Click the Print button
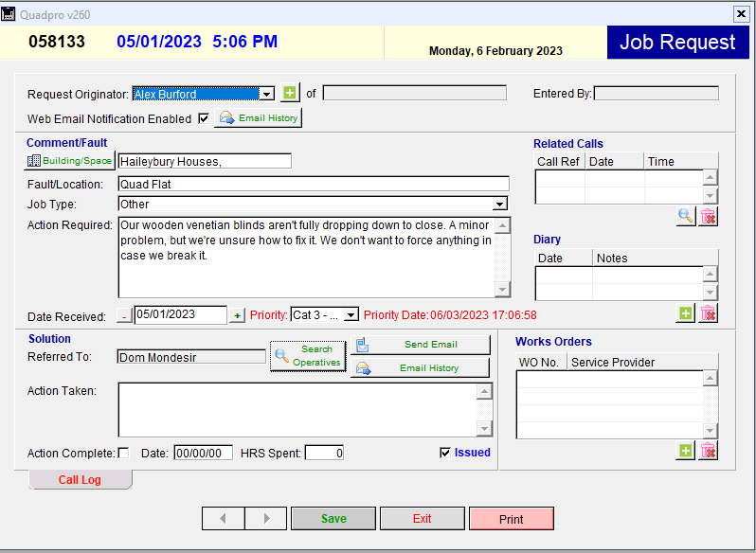Image resolution: width=756 pixels, height=553 pixels. [x=511, y=519]
